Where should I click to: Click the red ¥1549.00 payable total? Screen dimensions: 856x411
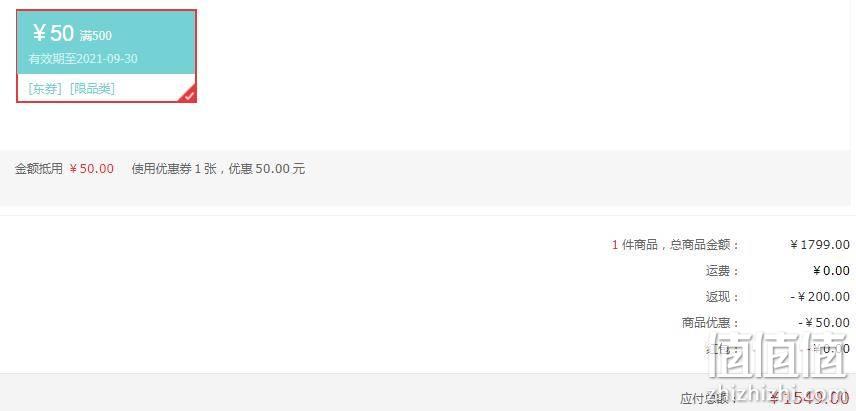click(x=809, y=398)
